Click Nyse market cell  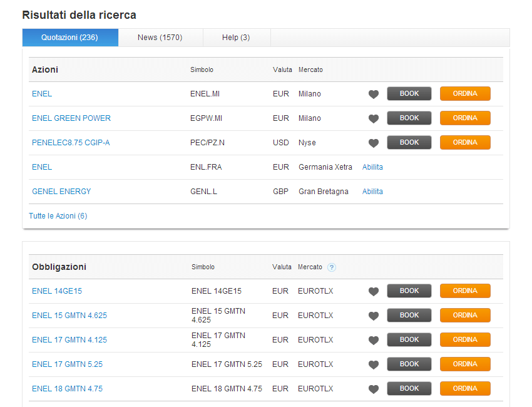tap(307, 143)
